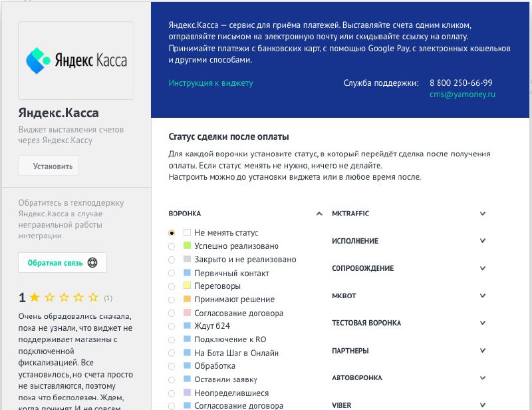Select the Оставили заявку radio button
The width and height of the screenshot is (532, 410).
(x=172, y=380)
